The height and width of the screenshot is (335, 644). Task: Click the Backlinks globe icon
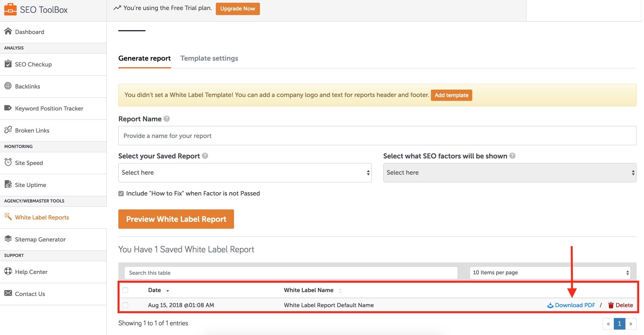pyautogui.click(x=8, y=86)
